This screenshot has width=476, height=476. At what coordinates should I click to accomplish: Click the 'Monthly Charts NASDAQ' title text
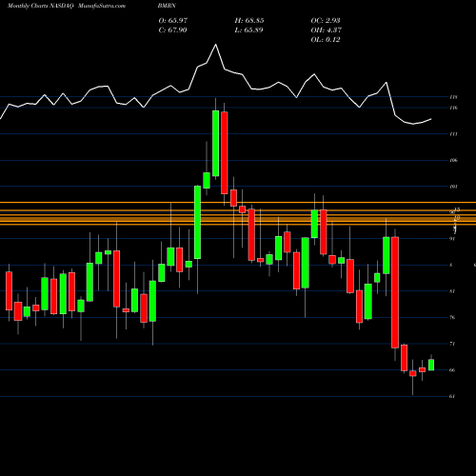click(41, 6)
